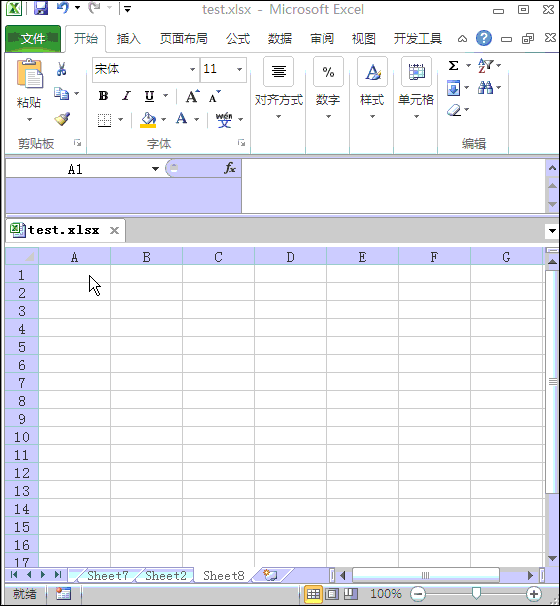Toggle Italic formatting

pyautogui.click(x=126, y=96)
